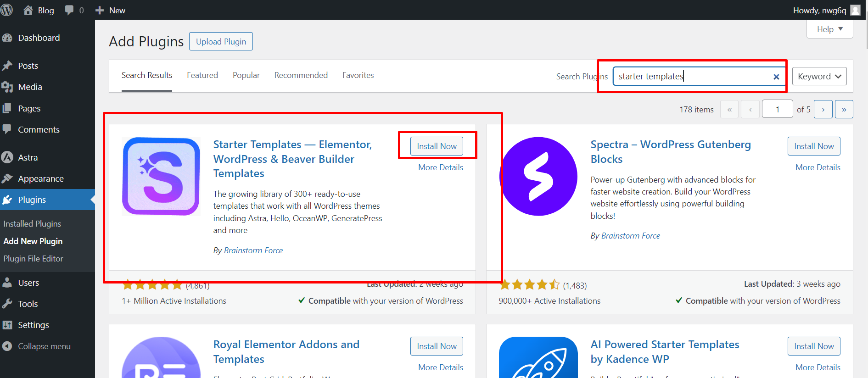Screen dimensions: 868x378
Task: Click the Starter Templates plugin logo
Action: tap(161, 176)
